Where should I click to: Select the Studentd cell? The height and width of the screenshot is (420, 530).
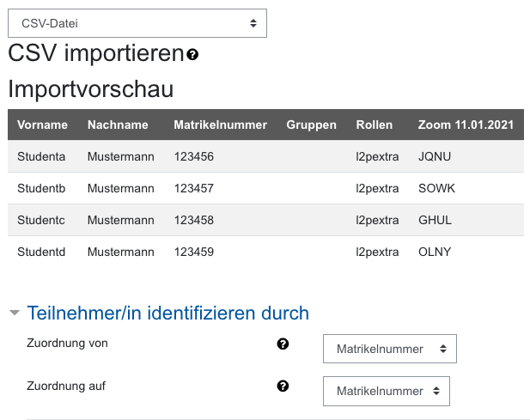pos(41,252)
